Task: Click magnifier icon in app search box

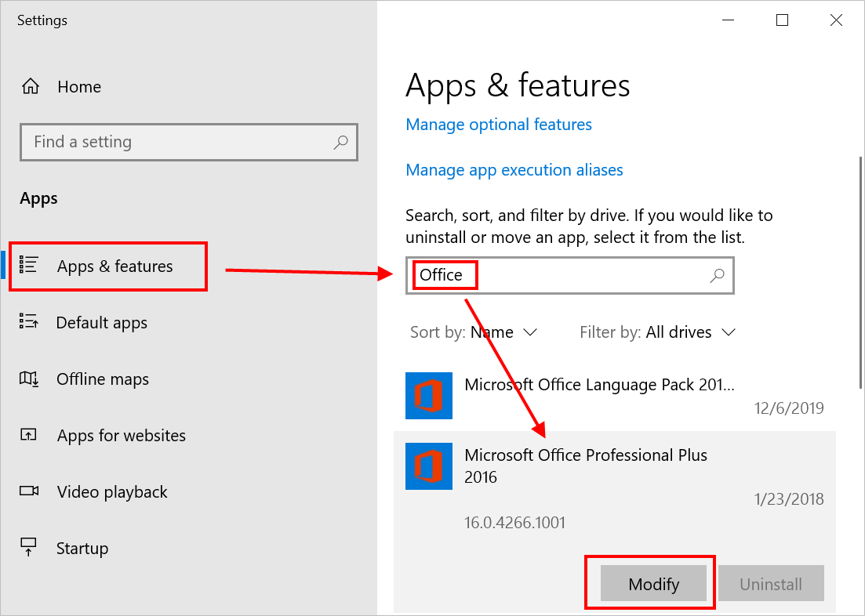Action: pyautogui.click(x=717, y=275)
